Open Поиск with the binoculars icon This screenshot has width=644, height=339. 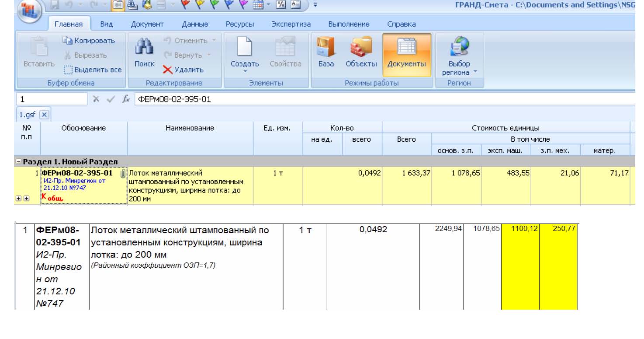click(x=144, y=54)
